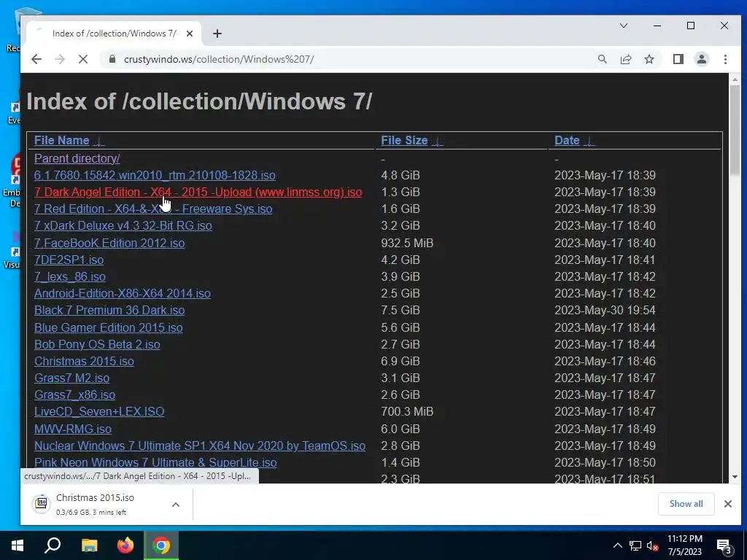Click the Date descending arrow
This screenshot has height=560, width=747.
pyautogui.click(x=589, y=141)
